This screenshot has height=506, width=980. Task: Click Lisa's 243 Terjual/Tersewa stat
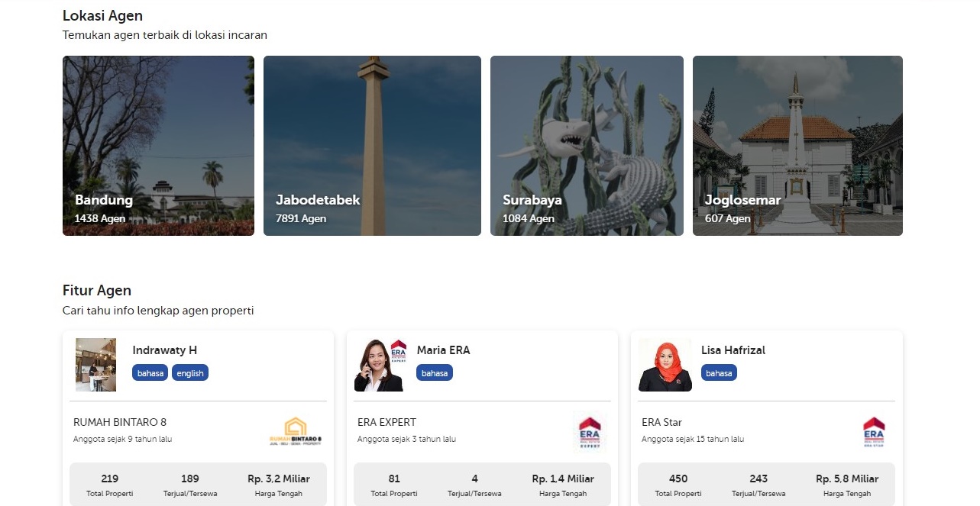tap(758, 485)
